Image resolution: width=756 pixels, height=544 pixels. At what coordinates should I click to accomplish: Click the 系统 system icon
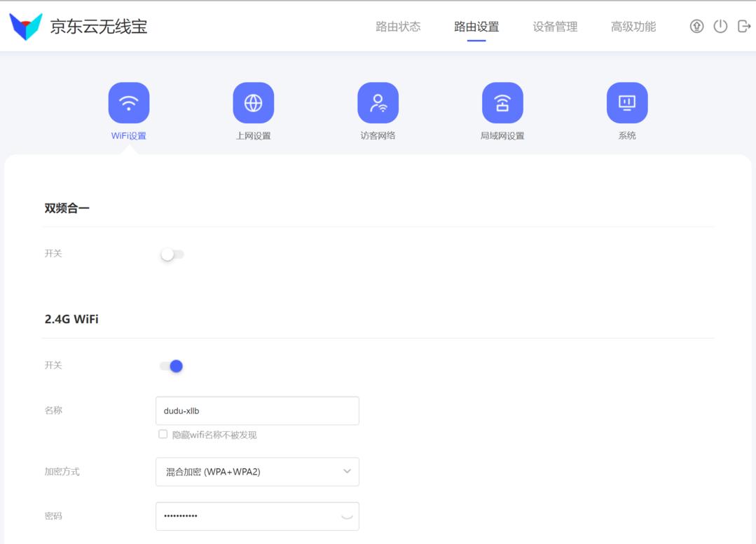pyautogui.click(x=627, y=102)
